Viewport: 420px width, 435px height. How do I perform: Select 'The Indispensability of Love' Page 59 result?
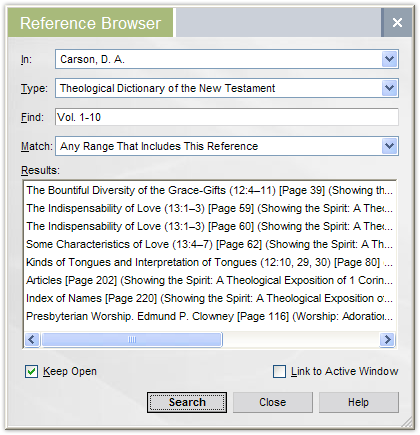(x=209, y=208)
